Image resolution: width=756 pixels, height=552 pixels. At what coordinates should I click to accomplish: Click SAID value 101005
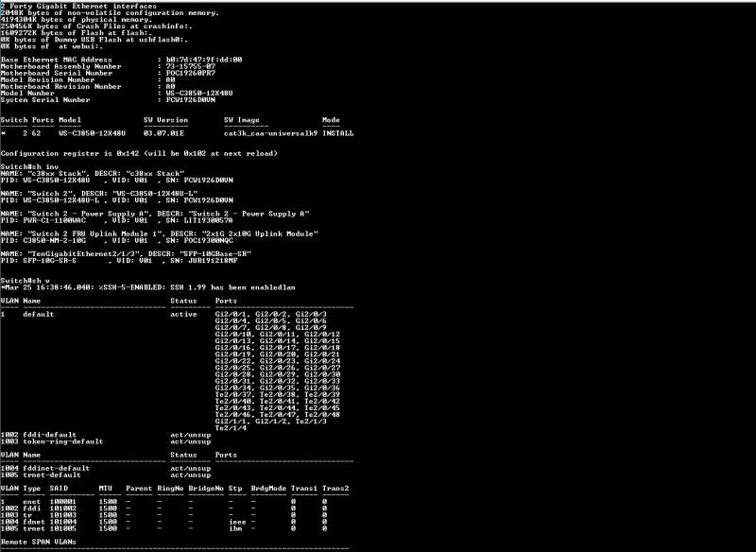[x=63, y=529]
